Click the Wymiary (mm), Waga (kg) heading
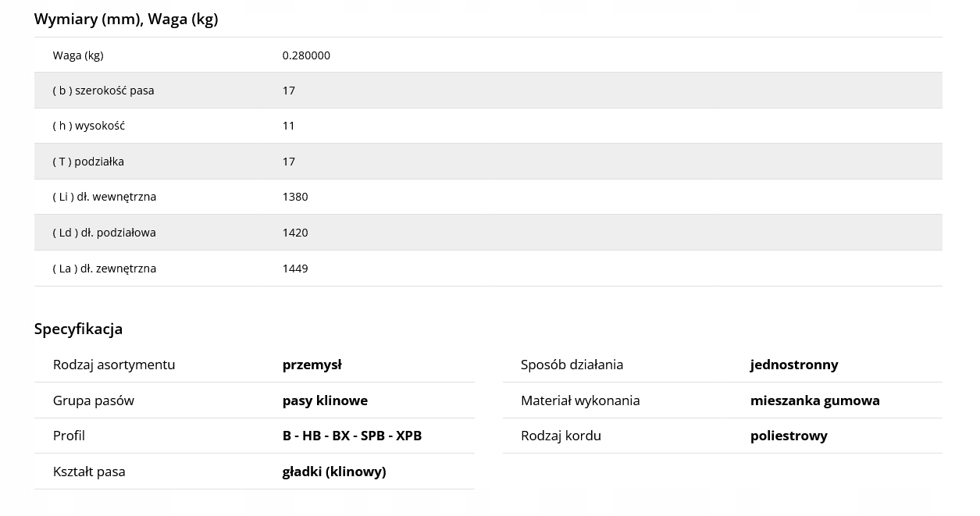The image size is (980, 516). (x=126, y=19)
